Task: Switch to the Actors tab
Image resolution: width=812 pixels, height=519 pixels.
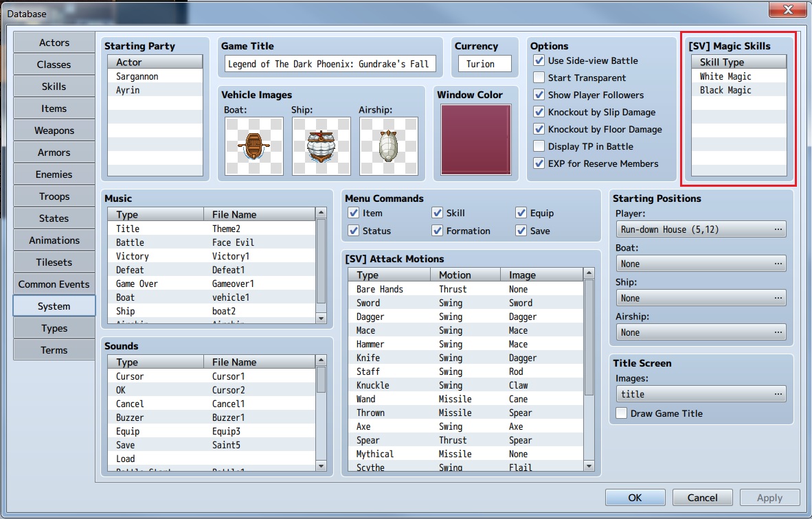Action: 54,43
